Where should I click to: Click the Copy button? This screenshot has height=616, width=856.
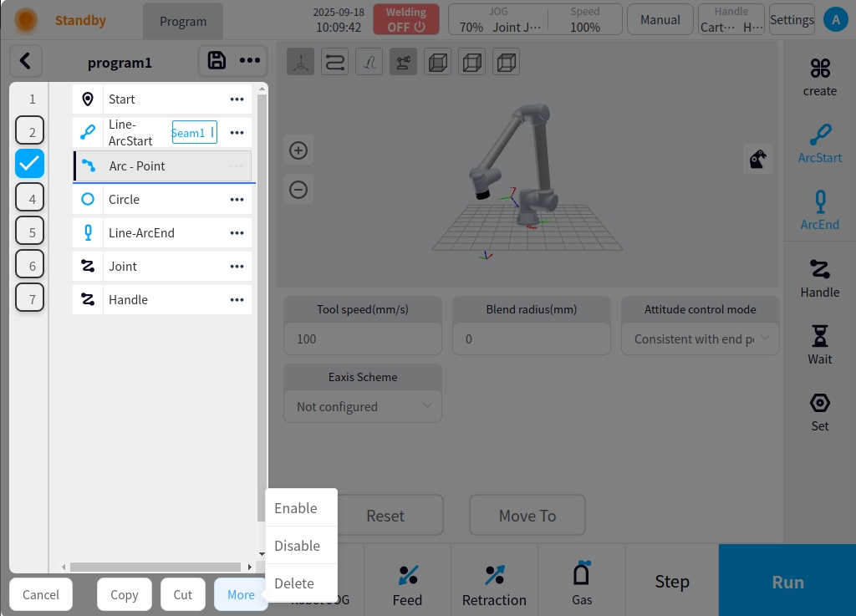pyautogui.click(x=124, y=594)
